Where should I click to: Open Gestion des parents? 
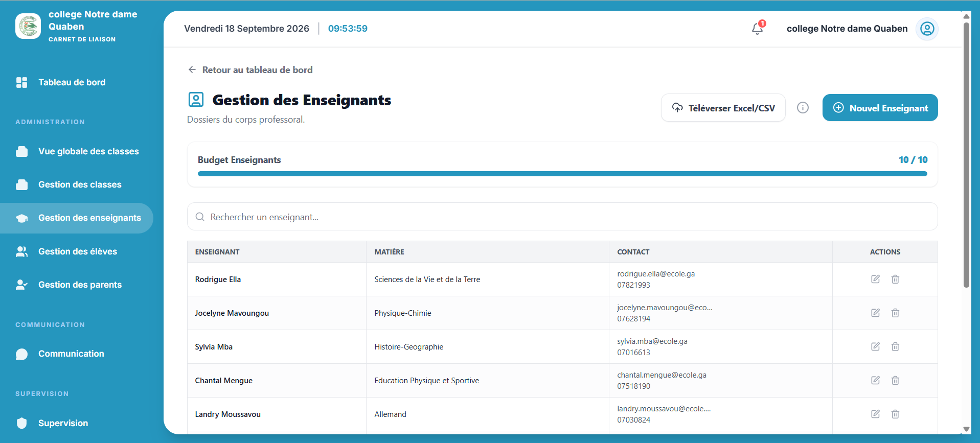[x=77, y=285]
